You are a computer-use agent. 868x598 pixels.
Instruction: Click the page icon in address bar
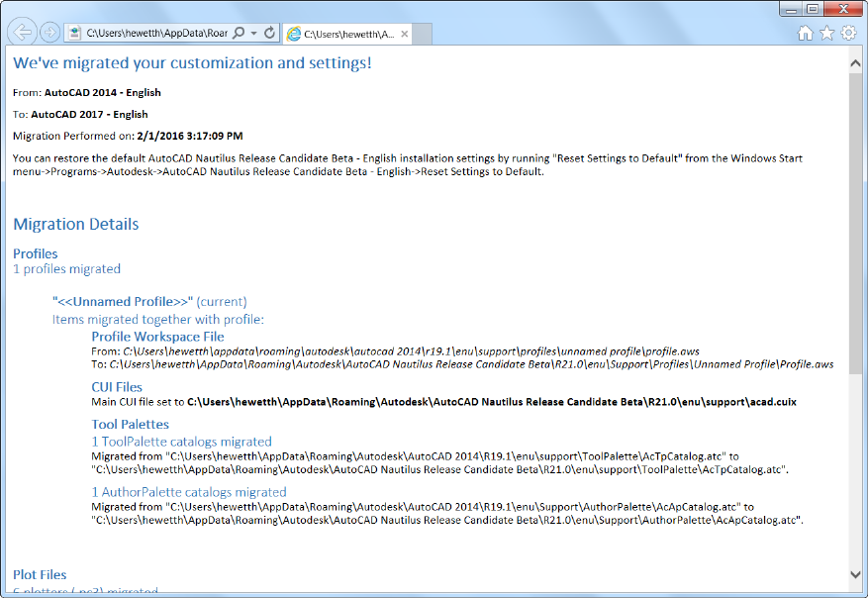pos(74,34)
